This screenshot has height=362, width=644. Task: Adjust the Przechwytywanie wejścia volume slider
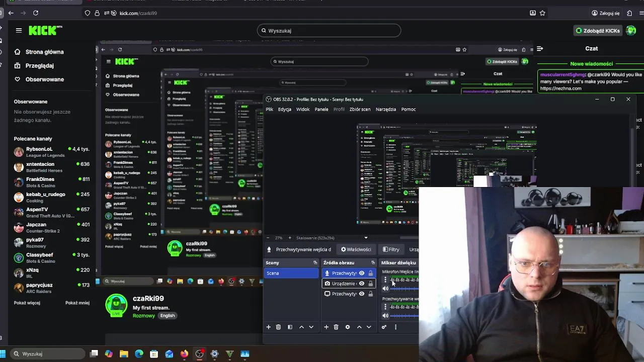pos(405,316)
